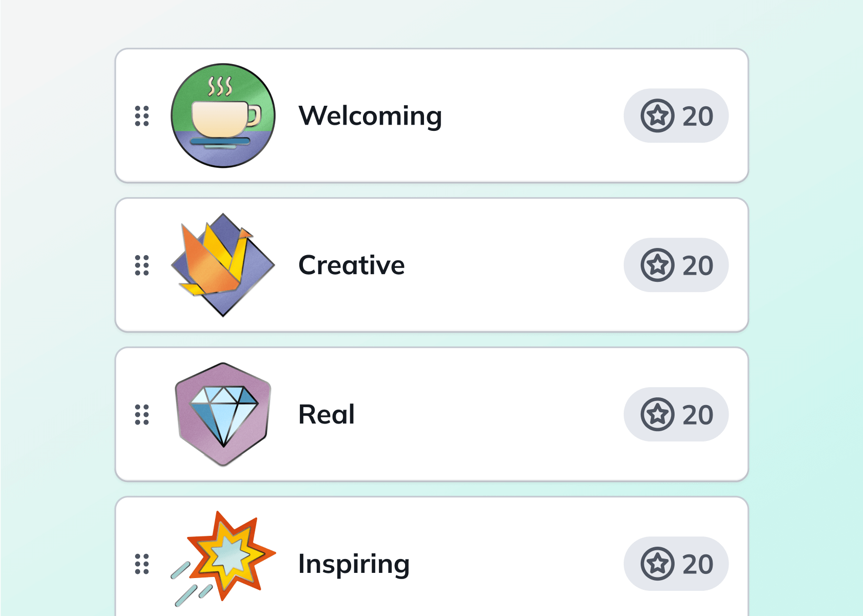Click the Creative origami bird badge icon
863x616 pixels.
223,265
